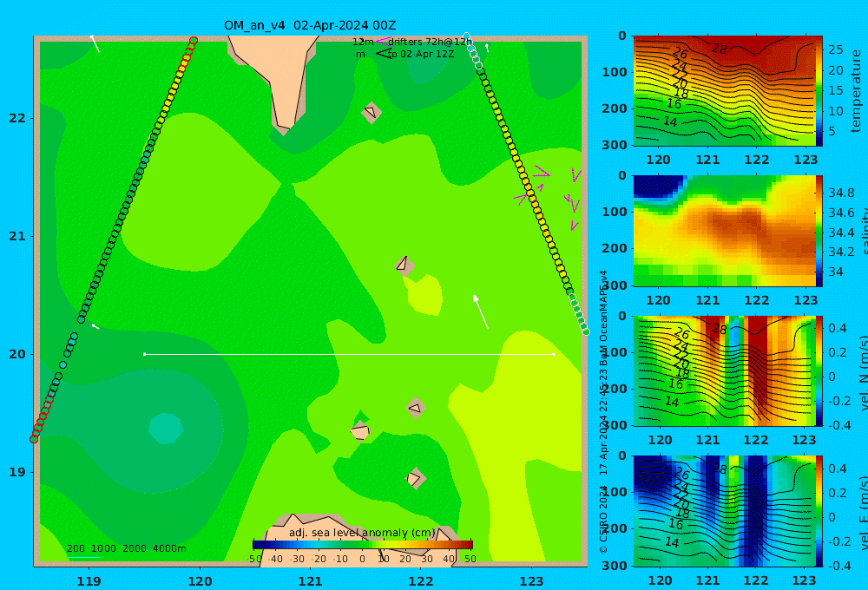This screenshot has width=868, height=590.
Task: Click the temperature depth section plot
Action: click(724, 91)
